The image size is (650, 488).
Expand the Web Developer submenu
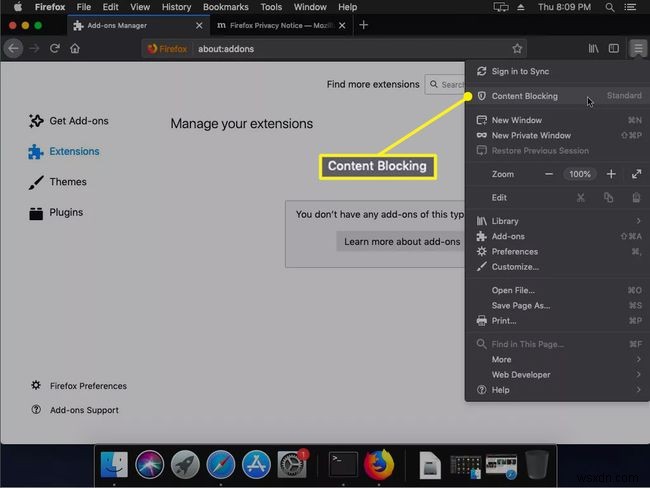[557, 375]
